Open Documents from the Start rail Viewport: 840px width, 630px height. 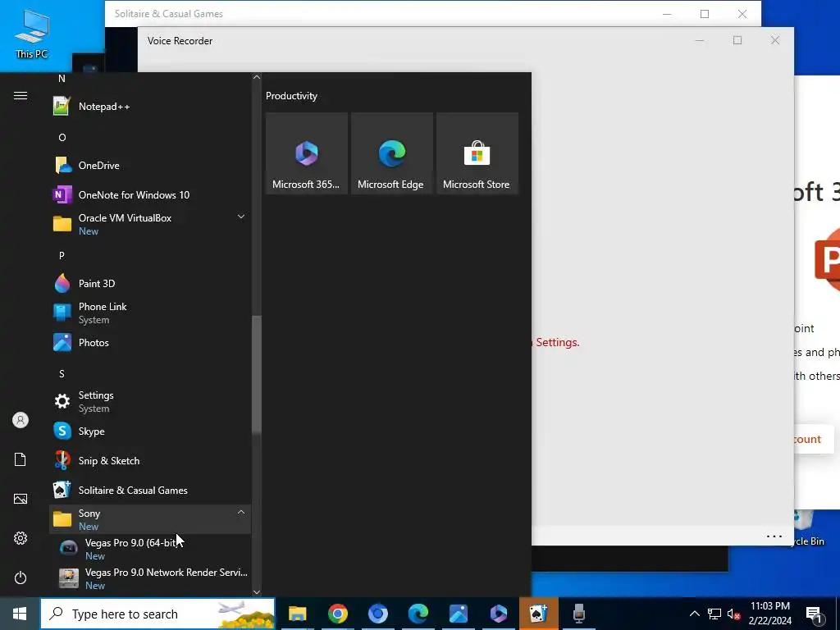[21, 459]
